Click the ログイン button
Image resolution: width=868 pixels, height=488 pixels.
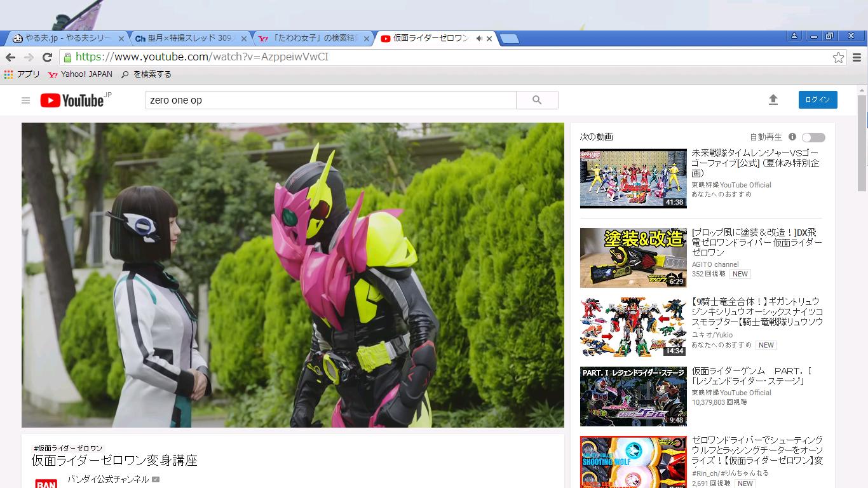[x=817, y=100]
